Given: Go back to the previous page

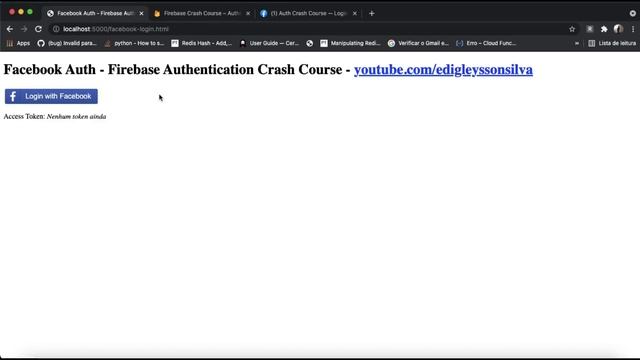Looking at the screenshot, I should [x=10, y=29].
